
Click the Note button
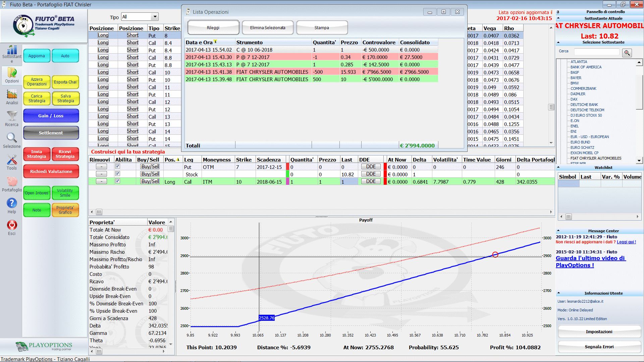(37, 210)
